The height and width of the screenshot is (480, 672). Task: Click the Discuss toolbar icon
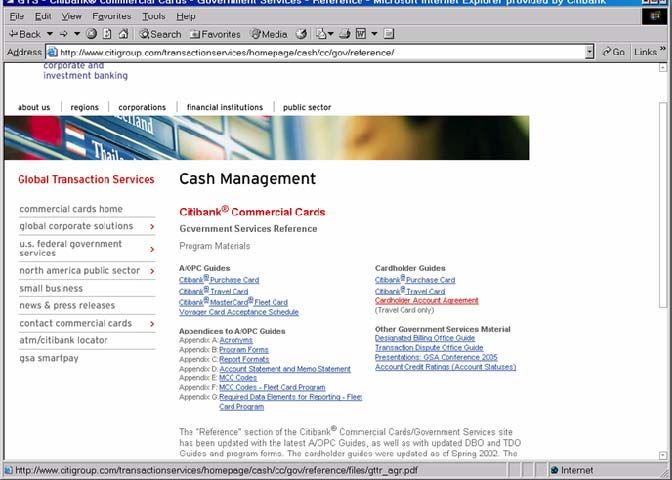(x=389, y=34)
